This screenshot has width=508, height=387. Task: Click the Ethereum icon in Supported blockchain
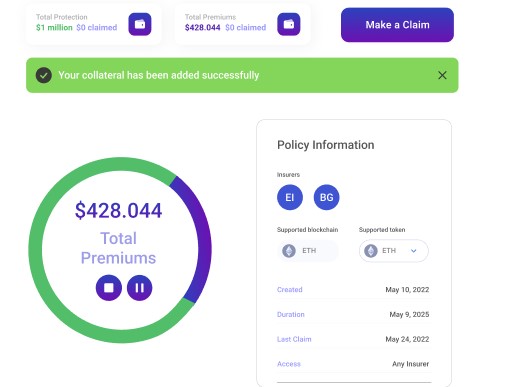(x=289, y=251)
